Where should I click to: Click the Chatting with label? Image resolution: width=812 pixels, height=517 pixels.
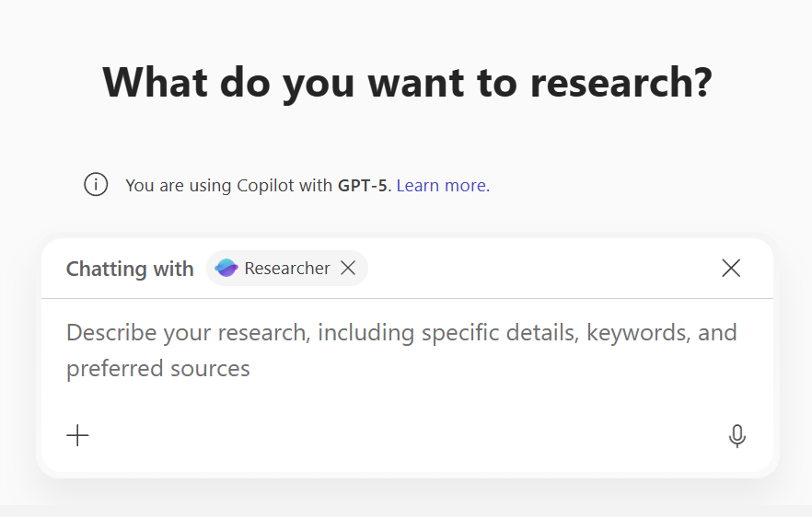pyautogui.click(x=130, y=269)
